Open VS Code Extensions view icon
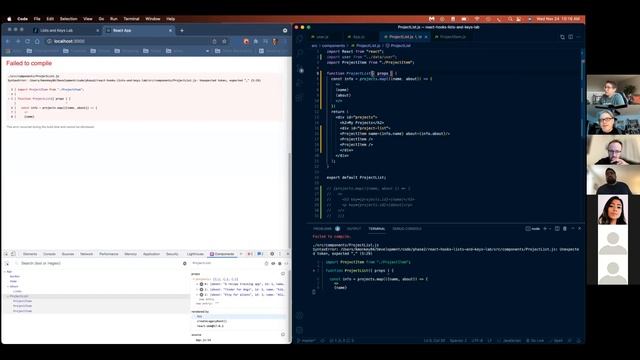The width and height of the screenshot is (640, 360). (x=300, y=98)
